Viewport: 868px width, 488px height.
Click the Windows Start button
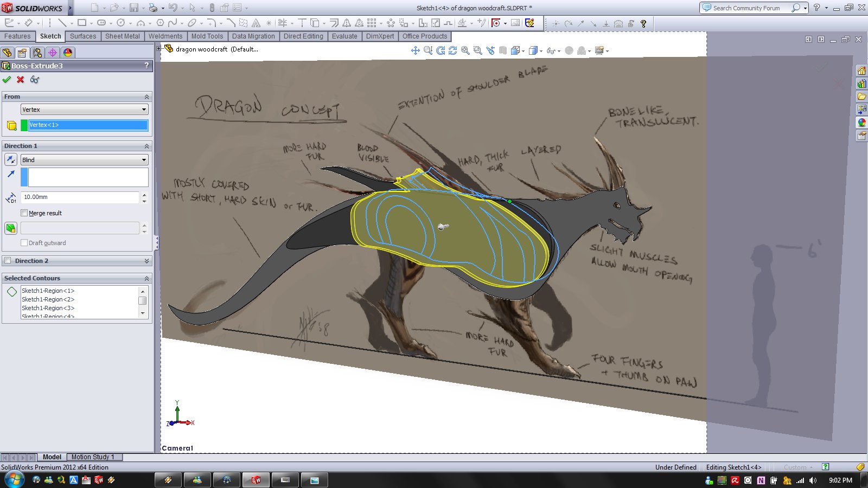[x=13, y=480]
